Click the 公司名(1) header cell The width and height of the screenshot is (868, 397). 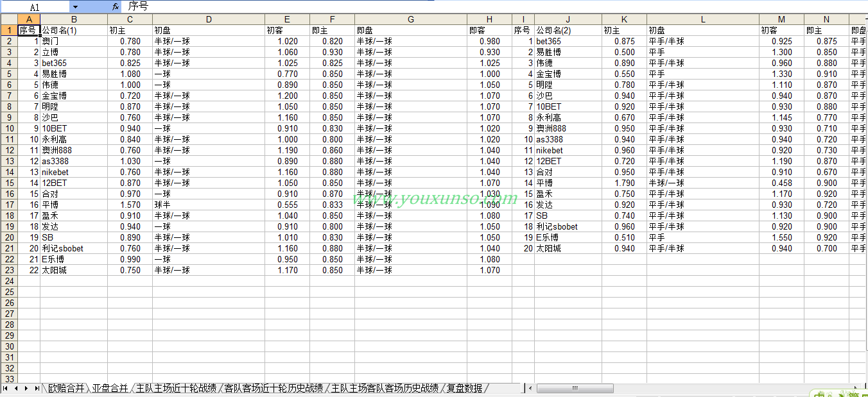point(74,30)
